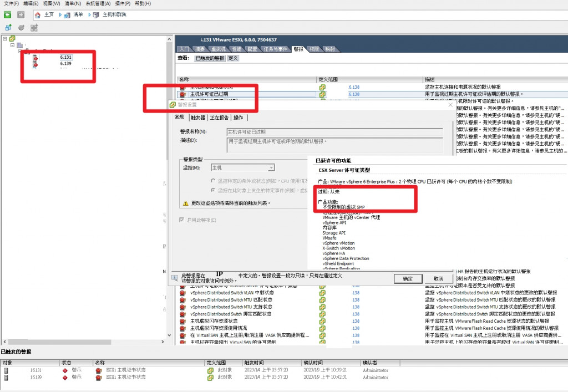Click the 主机和群集 breadcrumb icon
This screenshot has width=568, height=392.
[x=96, y=15]
